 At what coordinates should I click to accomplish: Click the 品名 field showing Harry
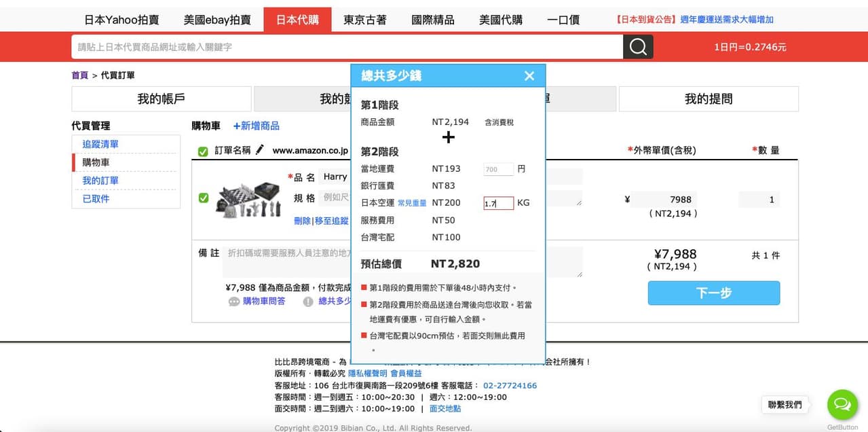click(334, 177)
